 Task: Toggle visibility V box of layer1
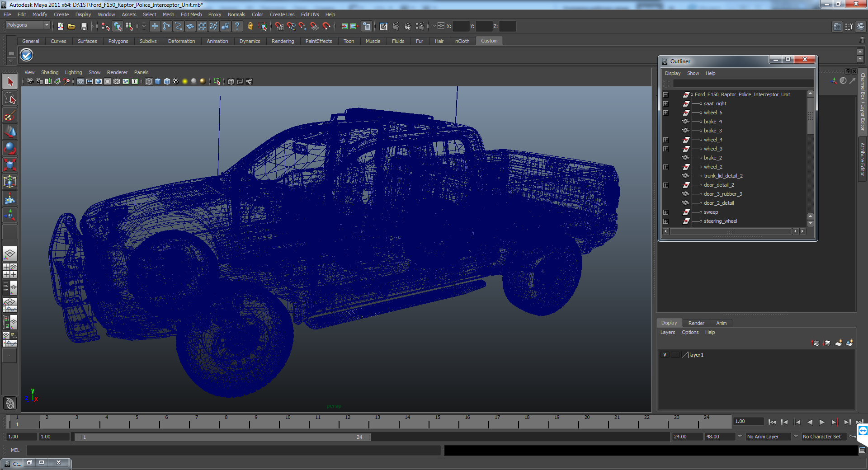click(x=665, y=355)
